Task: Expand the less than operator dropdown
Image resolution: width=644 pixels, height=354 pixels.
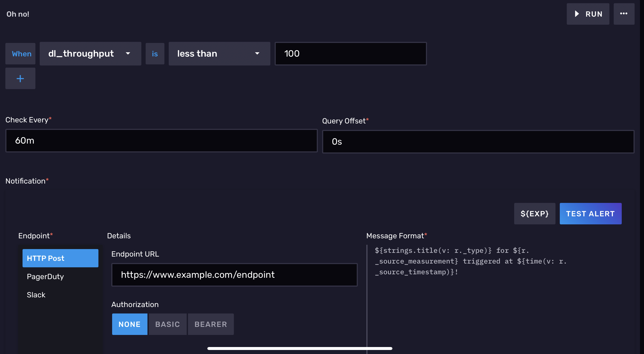Action: click(219, 54)
